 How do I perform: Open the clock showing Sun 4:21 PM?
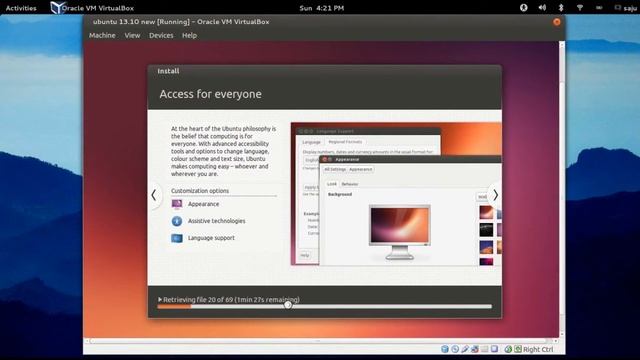322,8
